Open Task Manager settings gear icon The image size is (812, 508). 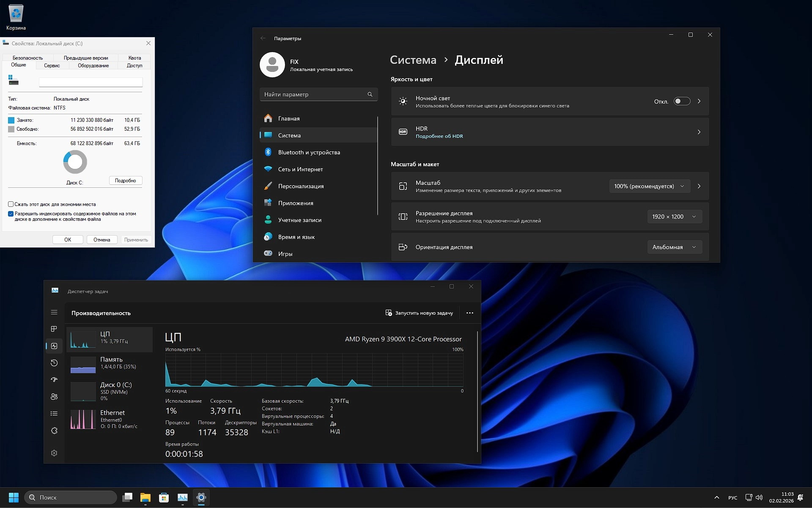click(54, 453)
